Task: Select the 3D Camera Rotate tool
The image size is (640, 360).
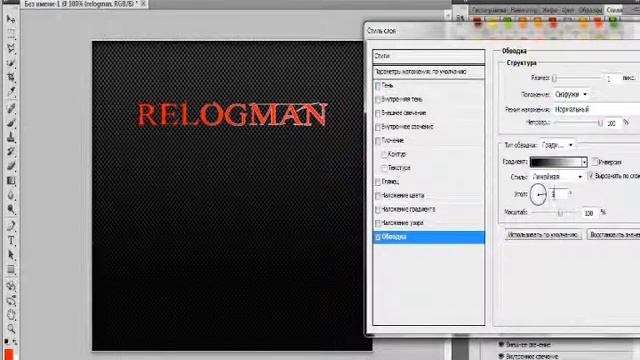Action: click(11, 300)
